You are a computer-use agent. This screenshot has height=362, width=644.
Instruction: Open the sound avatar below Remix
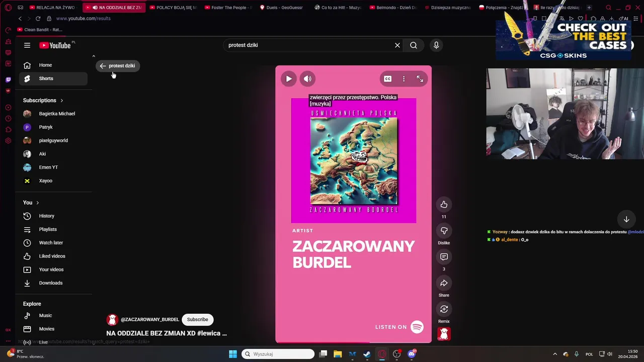(444, 334)
